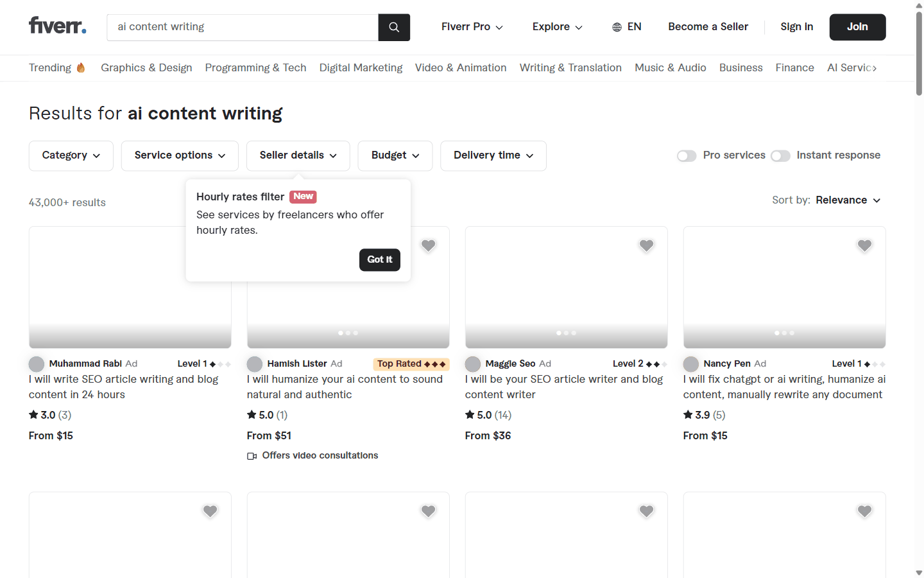Click Muhammad Rabi's avatar
The height and width of the screenshot is (578, 924).
[37, 364]
